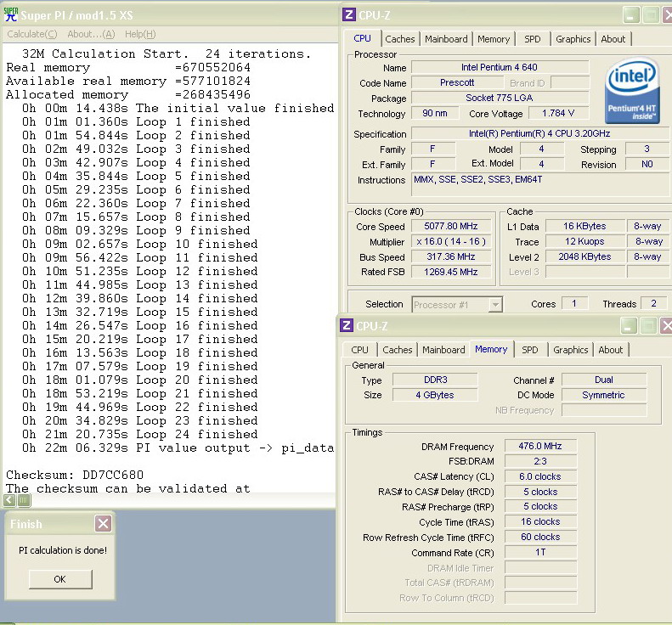Click the Dual channel value
The width and height of the screenshot is (672, 625).
(604, 380)
